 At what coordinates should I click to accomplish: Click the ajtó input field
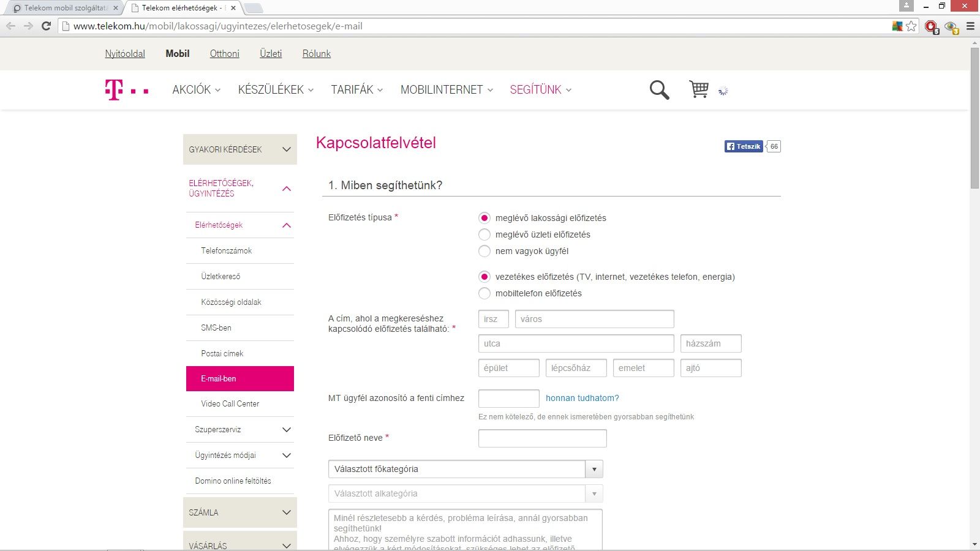711,368
